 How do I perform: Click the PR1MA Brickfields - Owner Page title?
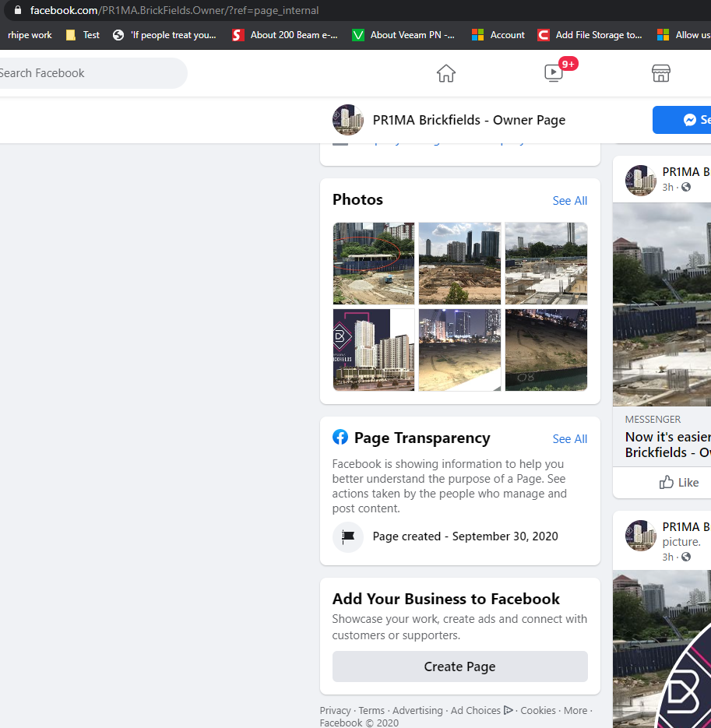pyautogui.click(x=469, y=120)
